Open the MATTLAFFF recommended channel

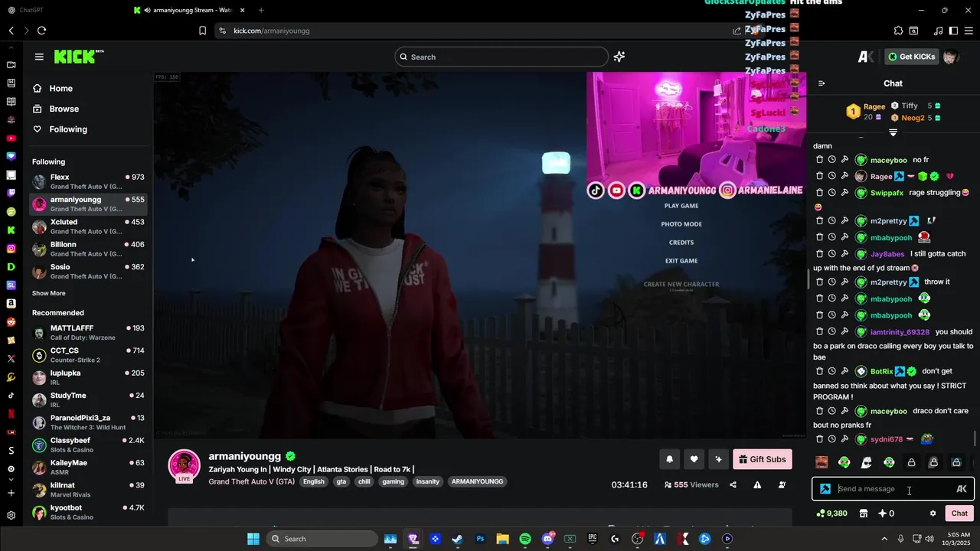click(x=88, y=333)
